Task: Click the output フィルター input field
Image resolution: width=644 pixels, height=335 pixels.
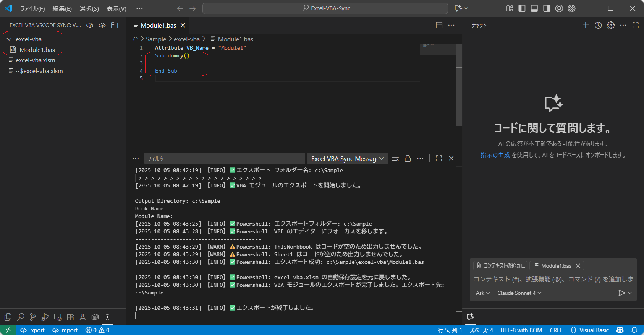Action: pyautogui.click(x=225, y=158)
